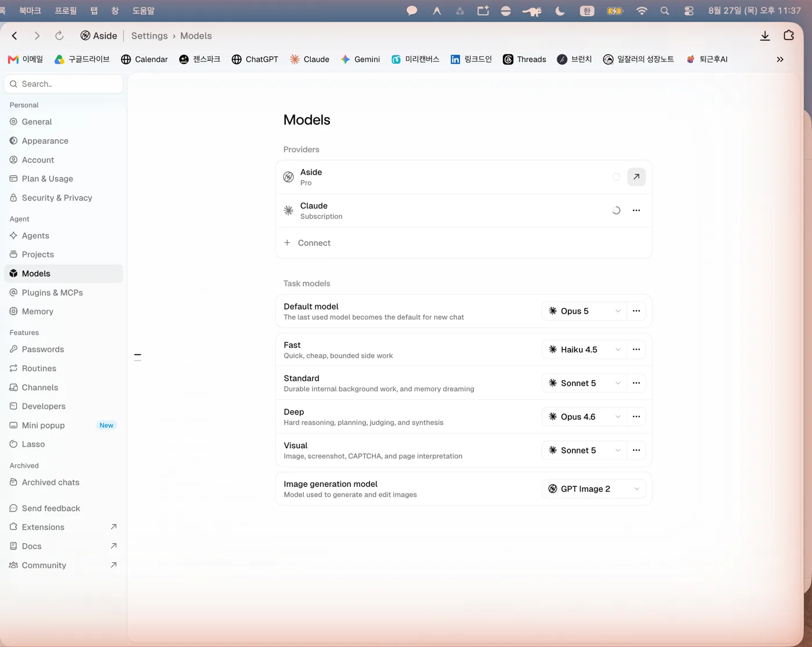Viewport: 812px width, 647px height.
Task: Open the Standard model dropdown showing Sonnet 5
Action: (x=585, y=383)
